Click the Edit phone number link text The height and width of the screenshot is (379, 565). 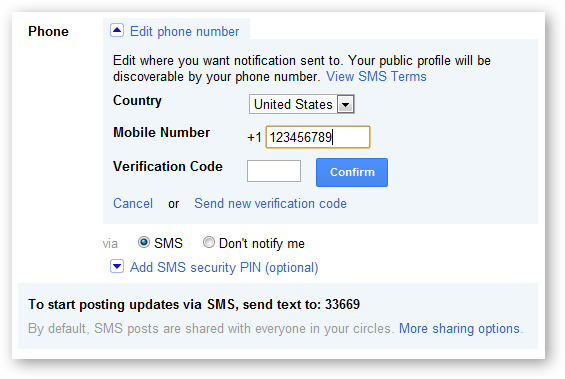[184, 32]
